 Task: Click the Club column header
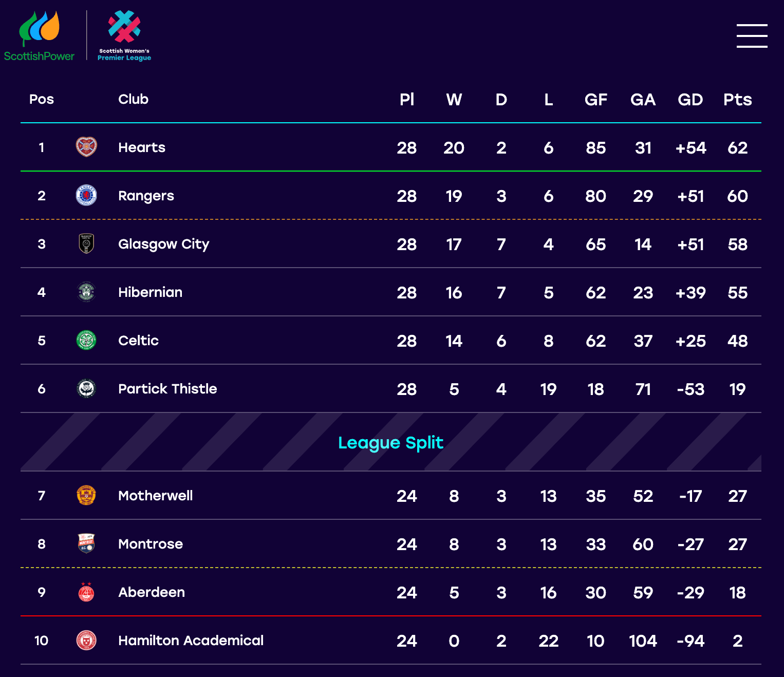click(133, 99)
